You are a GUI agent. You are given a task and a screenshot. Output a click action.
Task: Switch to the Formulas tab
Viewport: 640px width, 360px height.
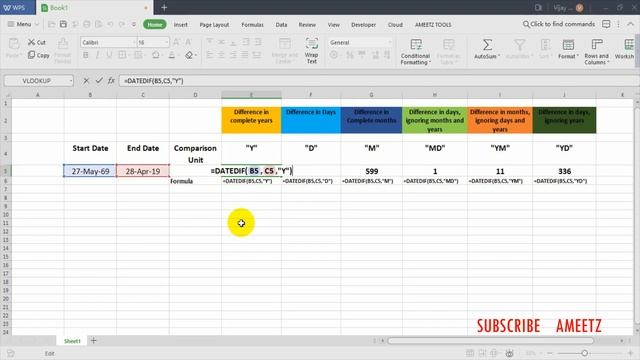(252, 24)
